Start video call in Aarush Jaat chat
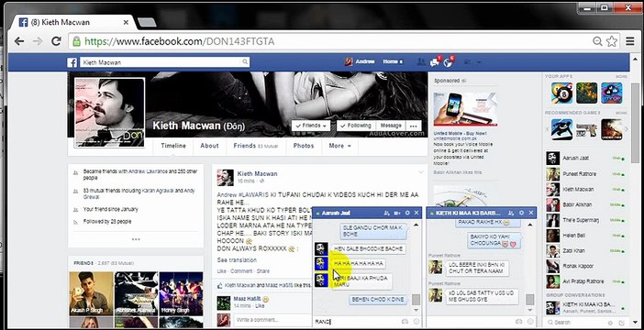Viewport: 644px width, 330px height. pyautogui.click(x=397, y=213)
